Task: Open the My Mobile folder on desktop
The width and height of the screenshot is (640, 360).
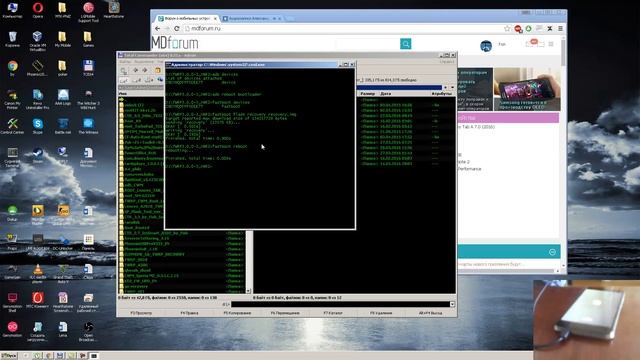Action: 62,39
